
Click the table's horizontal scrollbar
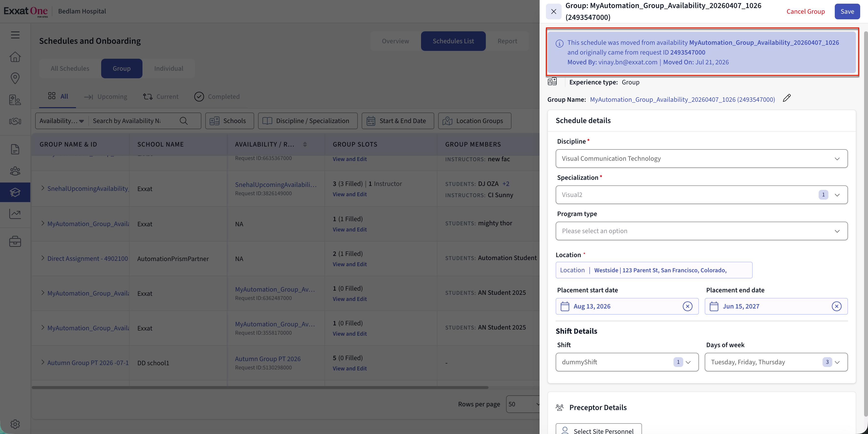[x=260, y=388]
